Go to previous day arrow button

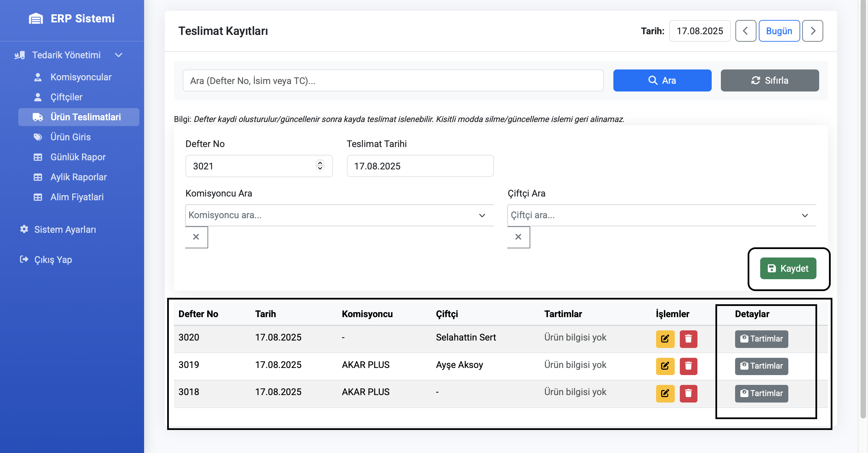pyautogui.click(x=746, y=31)
